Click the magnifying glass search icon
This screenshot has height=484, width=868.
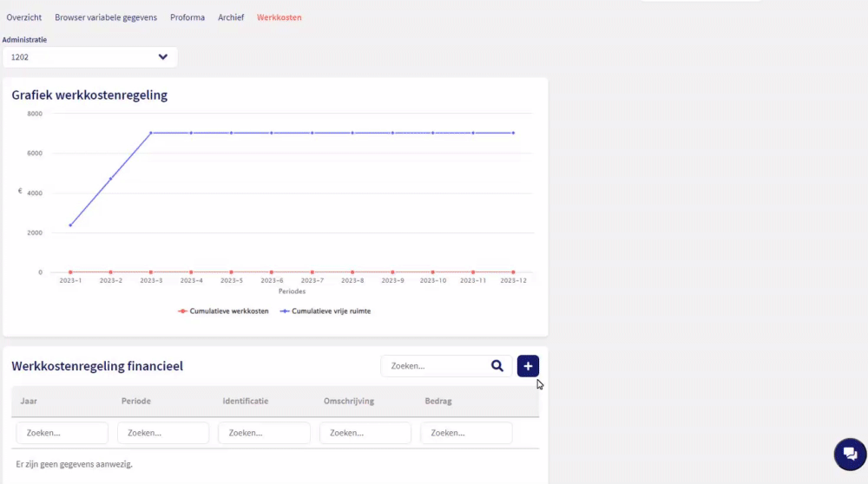pyautogui.click(x=496, y=366)
